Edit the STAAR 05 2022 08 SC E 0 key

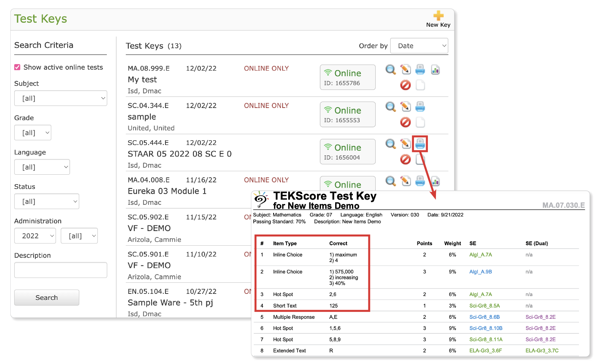pyautogui.click(x=405, y=144)
